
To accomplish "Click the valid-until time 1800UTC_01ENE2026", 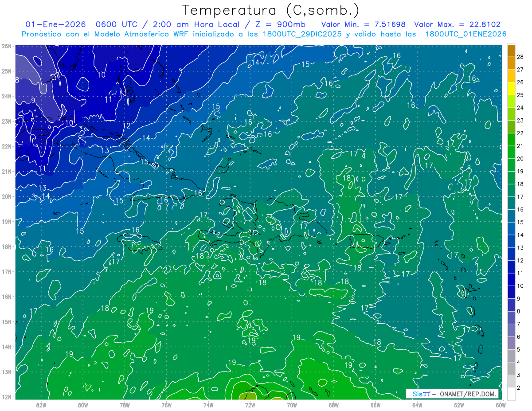I will pyautogui.click(x=465, y=34).
